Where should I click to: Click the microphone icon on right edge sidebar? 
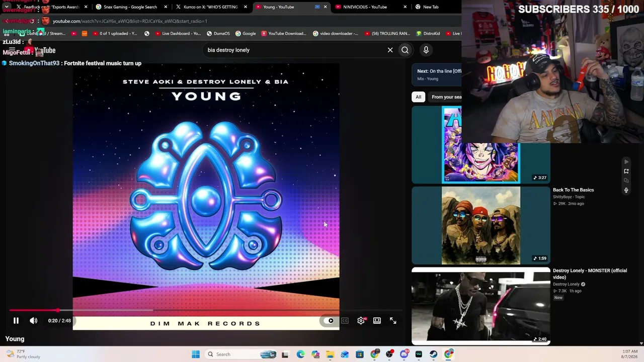point(626,190)
